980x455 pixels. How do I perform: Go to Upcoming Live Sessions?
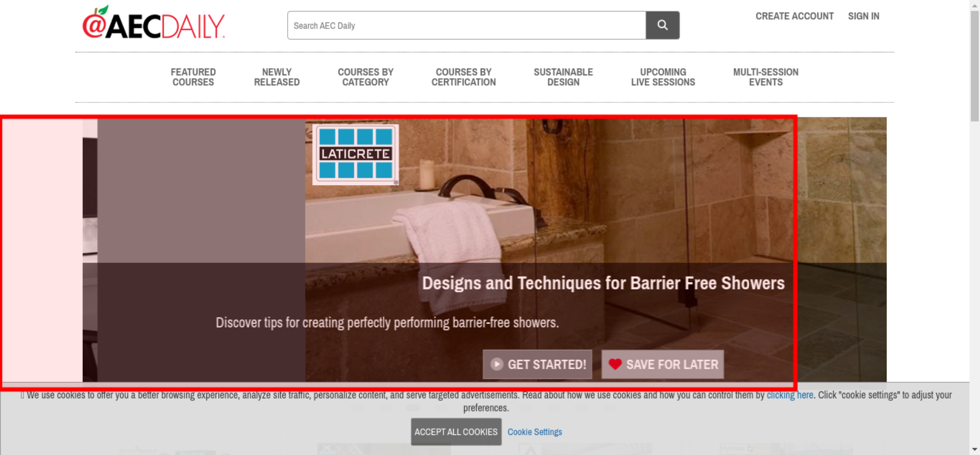click(x=663, y=77)
